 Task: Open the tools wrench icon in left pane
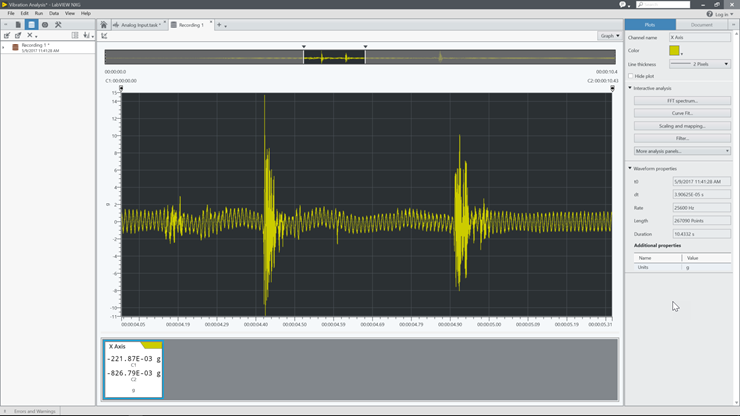tap(58, 25)
